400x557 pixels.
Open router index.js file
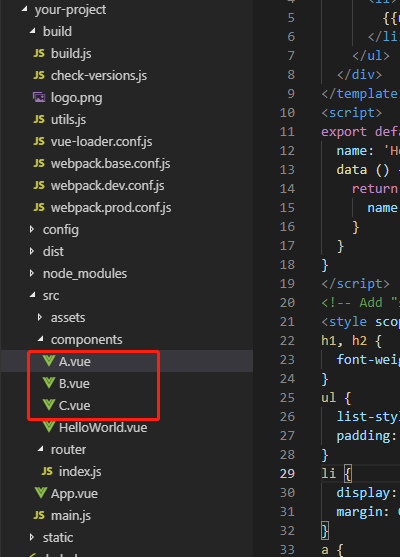[80, 472]
